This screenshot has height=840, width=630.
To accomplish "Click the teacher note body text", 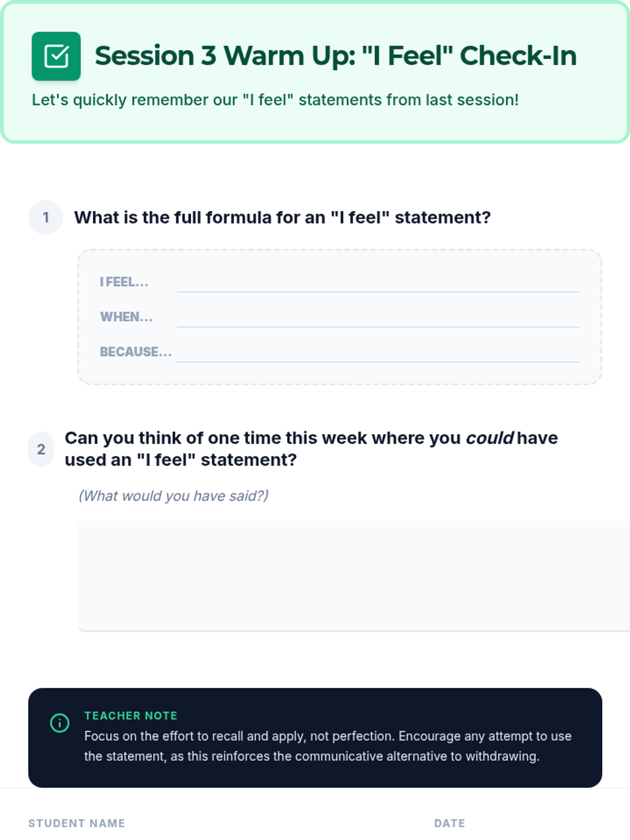I will [x=328, y=746].
